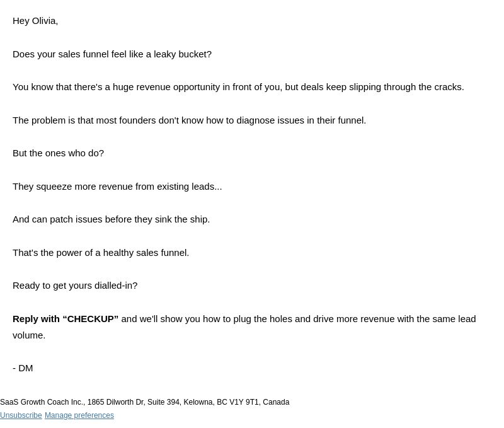The width and height of the screenshot is (504, 428).
Task: Click the sentence about slipping through the cracks
Action: point(238,87)
